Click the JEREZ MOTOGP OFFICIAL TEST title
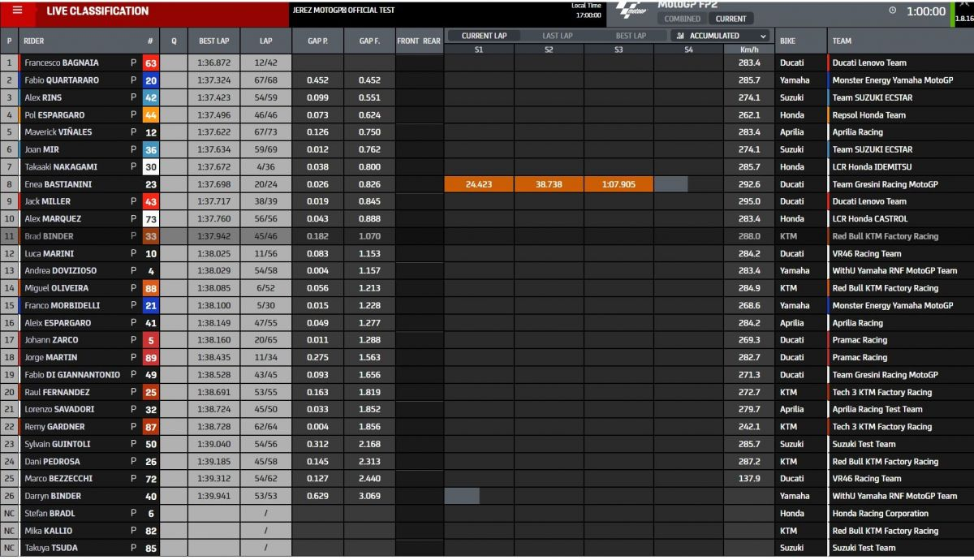 click(x=343, y=11)
